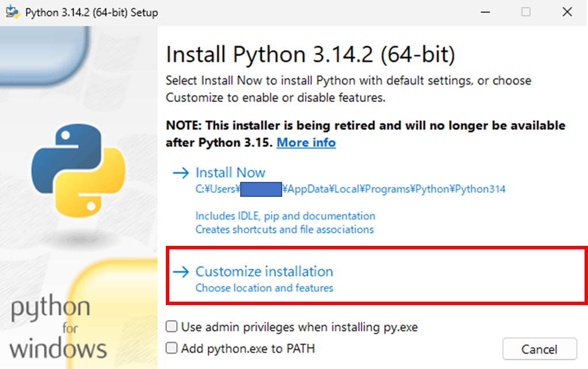Choose location and features via Customize
This screenshot has height=369, width=588.
264,288
